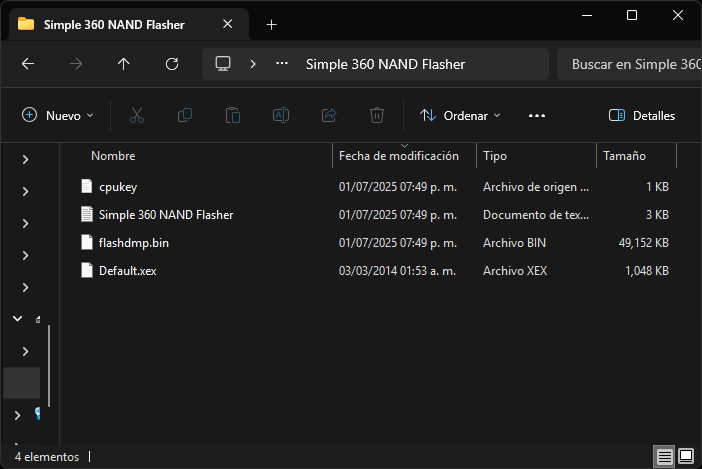Go forward with the right arrow button
This screenshot has height=469, width=702.
(76, 64)
